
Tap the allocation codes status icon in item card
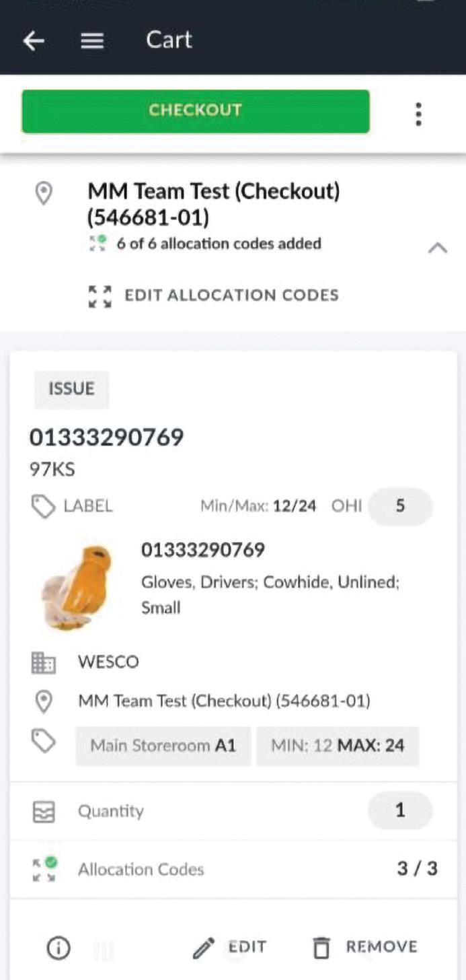44,870
